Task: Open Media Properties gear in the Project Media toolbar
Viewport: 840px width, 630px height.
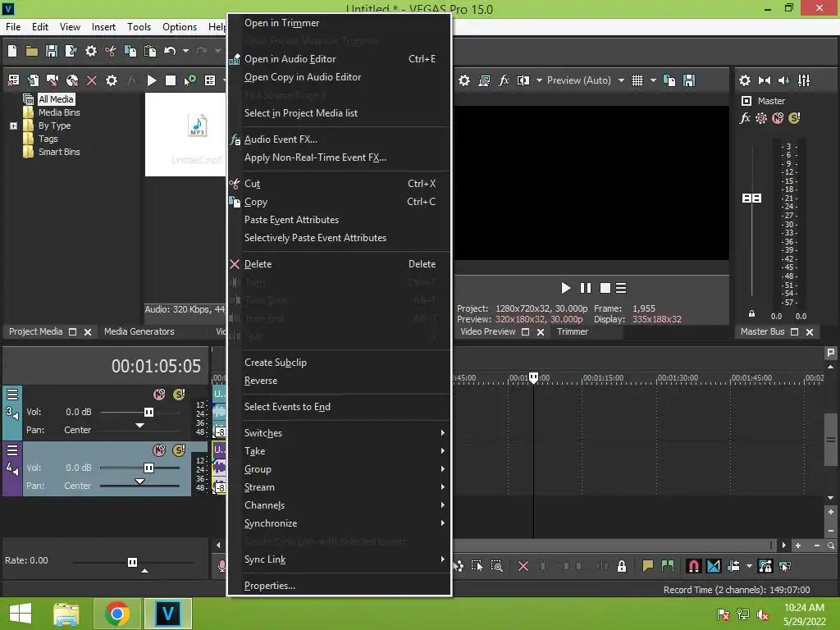Action: (x=112, y=80)
